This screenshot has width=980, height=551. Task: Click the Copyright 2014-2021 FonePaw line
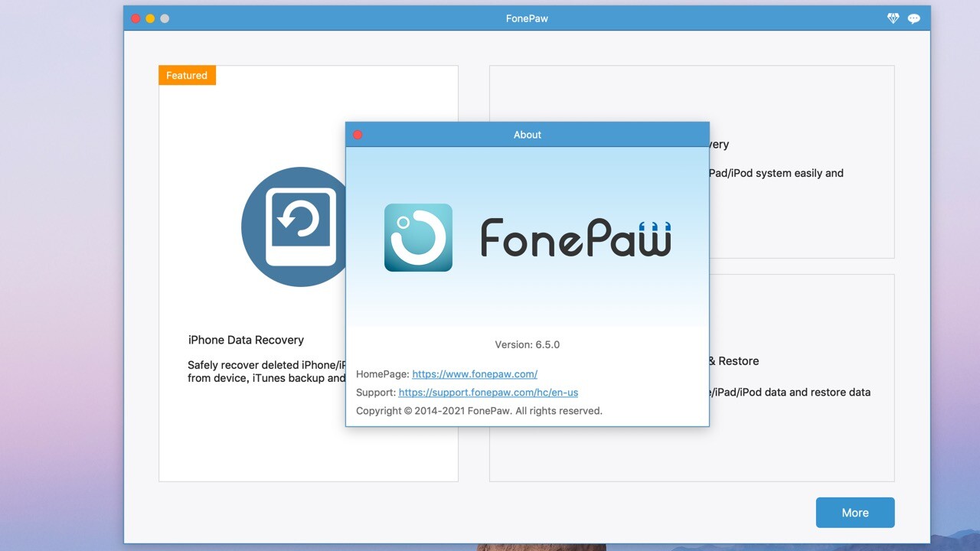tap(479, 411)
